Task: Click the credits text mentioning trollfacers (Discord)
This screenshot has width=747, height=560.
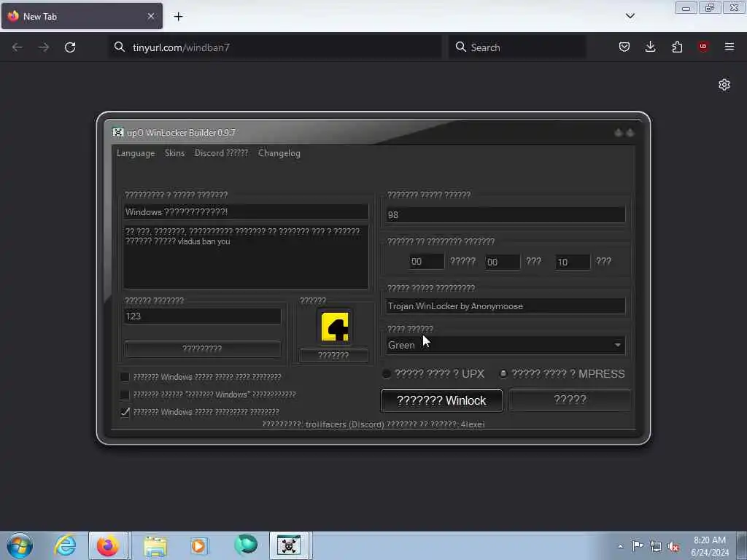Action: click(x=373, y=424)
